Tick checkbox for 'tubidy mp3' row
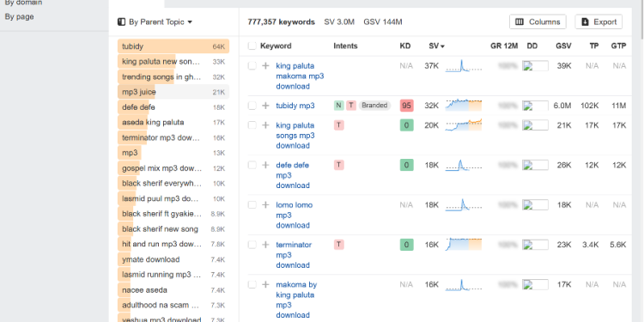 252,106
